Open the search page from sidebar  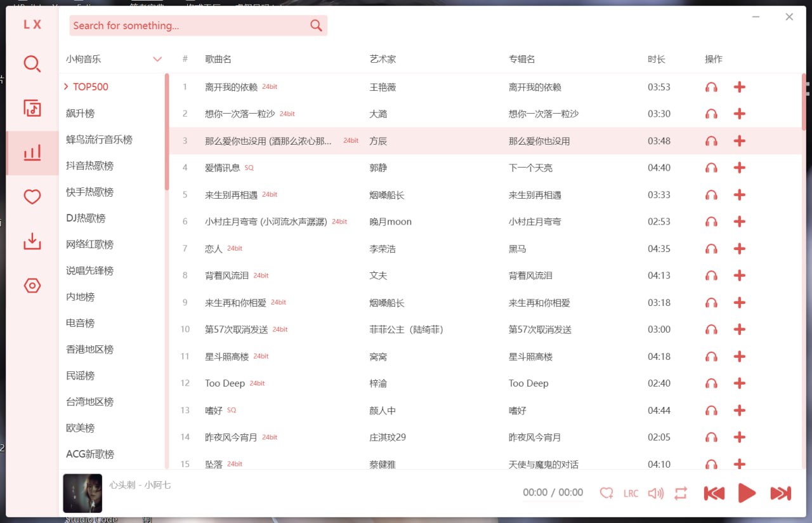tap(32, 64)
